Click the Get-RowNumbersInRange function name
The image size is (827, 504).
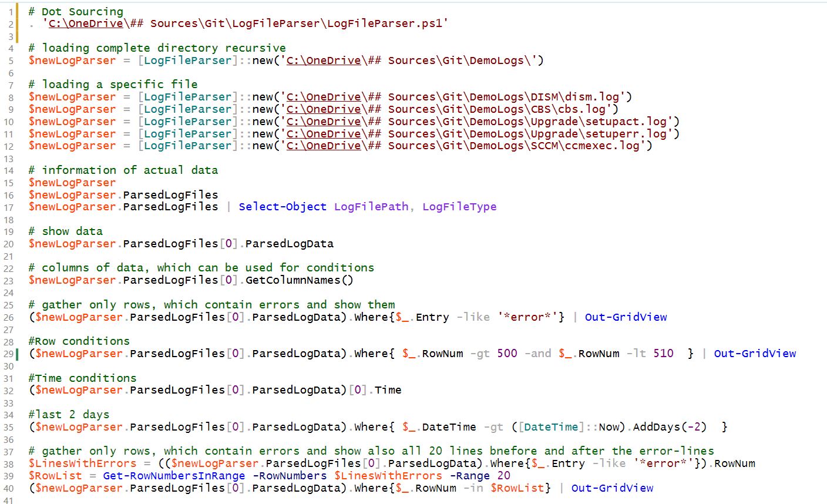[174, 476]
